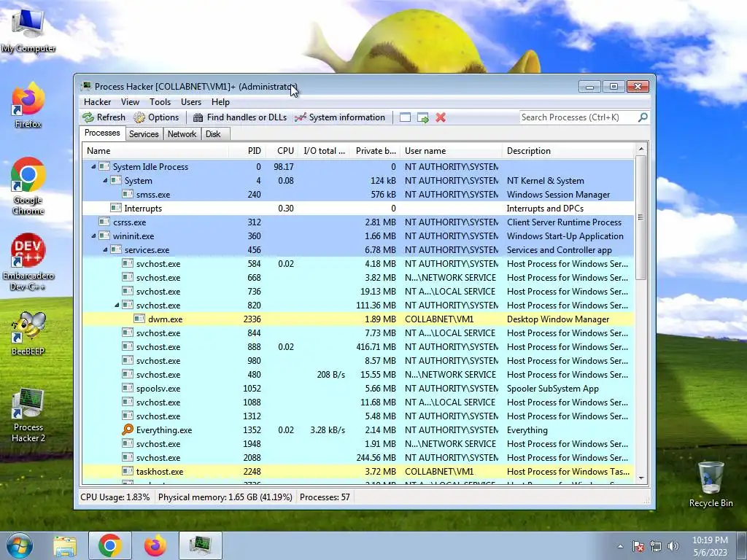Image resolution: width=747 pixels, height=560 pixels.
Task: Select the Everything.exe process icon
Action: click(x=128, y=430)
